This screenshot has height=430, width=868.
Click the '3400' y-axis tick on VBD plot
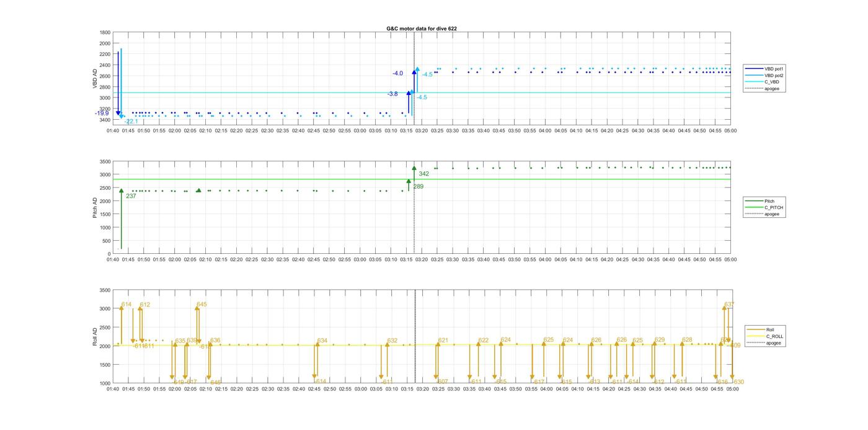tap(105, 120)
